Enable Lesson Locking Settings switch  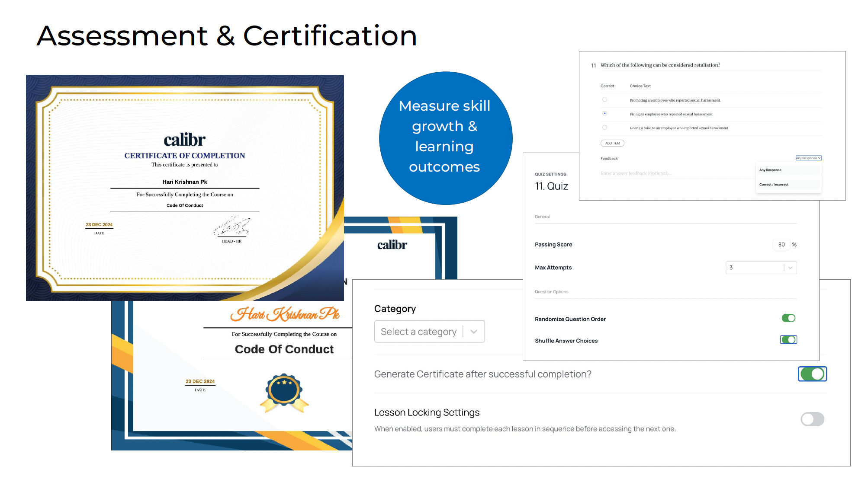pos(812,419)
